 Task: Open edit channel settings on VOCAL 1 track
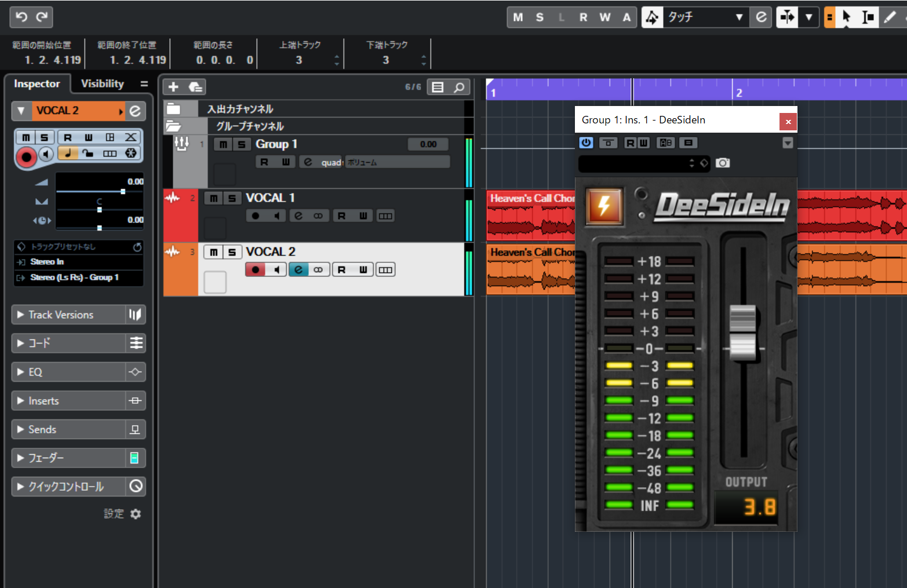click(x=298, y=216)
